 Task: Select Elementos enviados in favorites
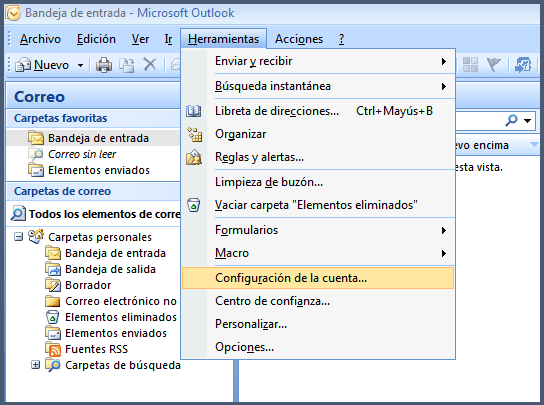coord(93,170)
